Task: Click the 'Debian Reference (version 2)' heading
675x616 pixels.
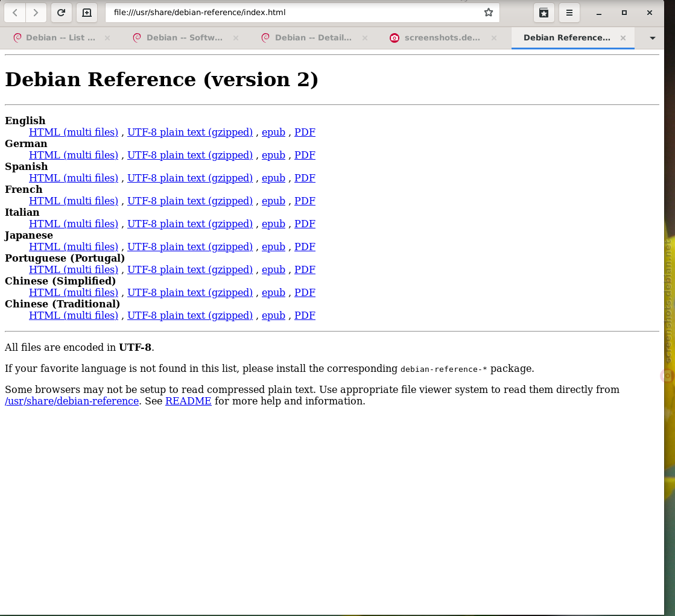Action: point(162,79)
